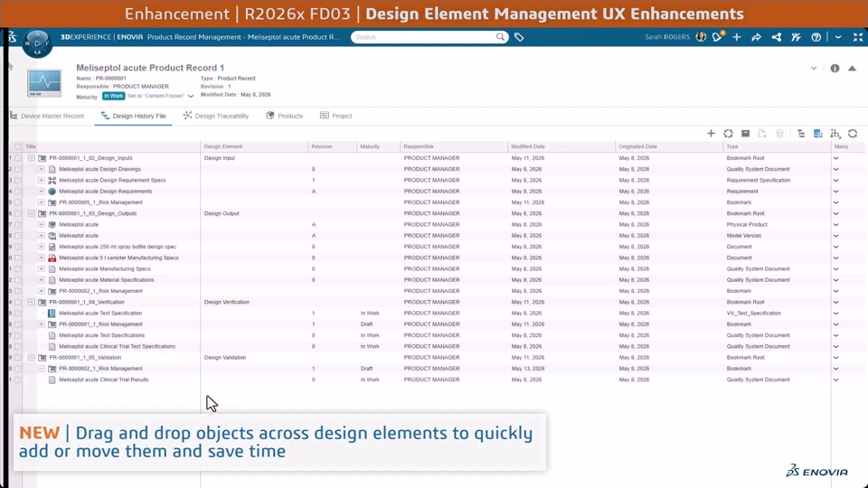Click the tag icon beside search
Screen dimensions: 868x488
coord(519,37)
